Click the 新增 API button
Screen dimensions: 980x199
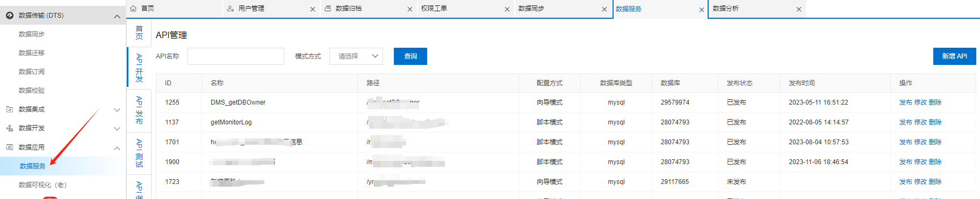pos(954,56)
